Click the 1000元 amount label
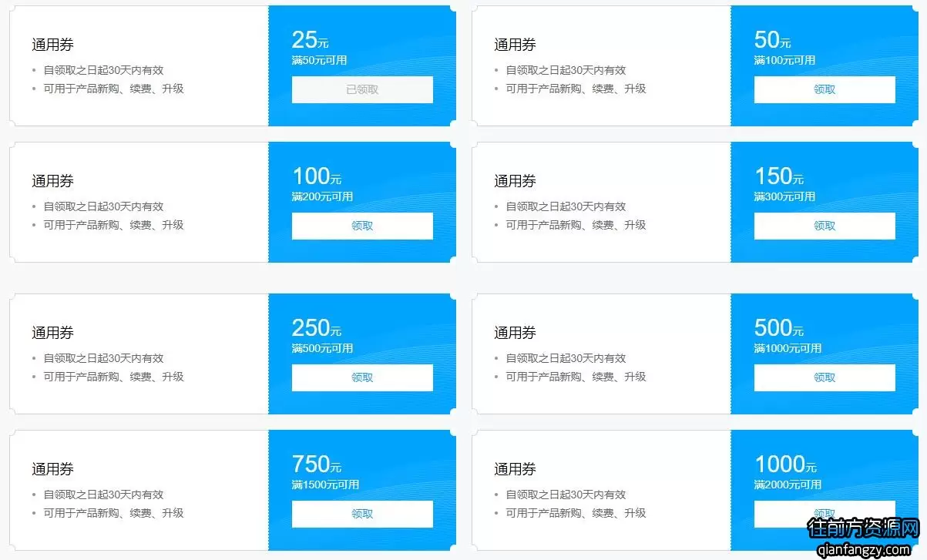Viewport: 927px width, 560px height. [785, 464]
